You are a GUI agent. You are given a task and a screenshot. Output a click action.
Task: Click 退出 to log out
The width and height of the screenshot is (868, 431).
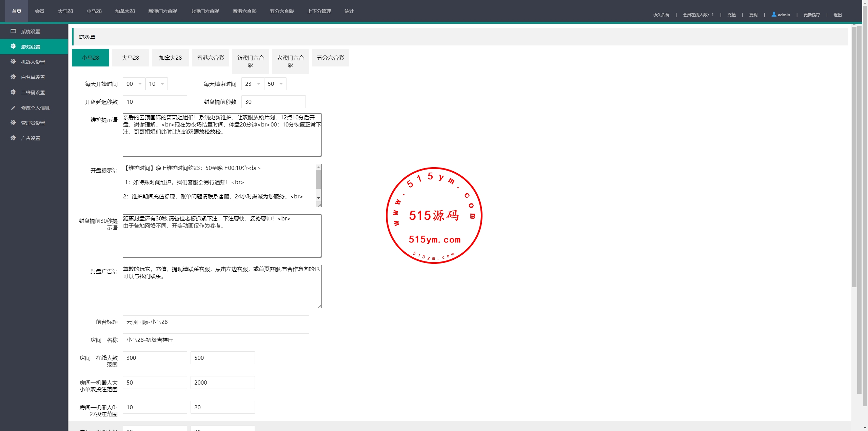(837, 15)
